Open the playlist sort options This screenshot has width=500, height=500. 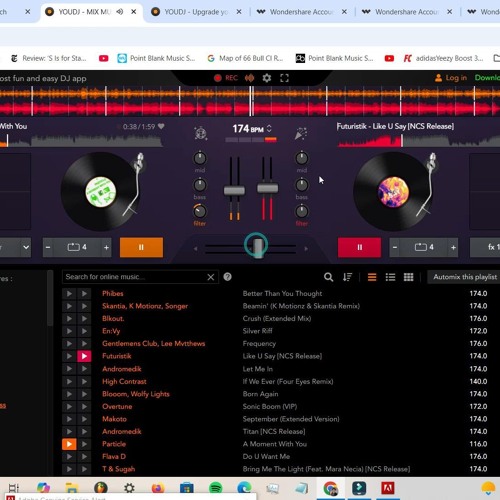[x=347, y=277]
